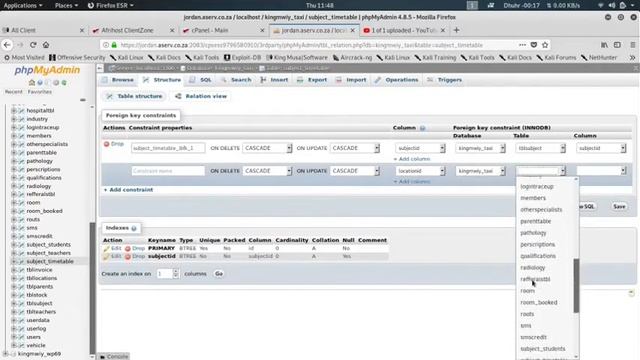The height and width of the screenshot is (360, 640).
Task: Show the Library sidebar icon in Firefox
Action: pyautogui.click(x=604, y=45)
